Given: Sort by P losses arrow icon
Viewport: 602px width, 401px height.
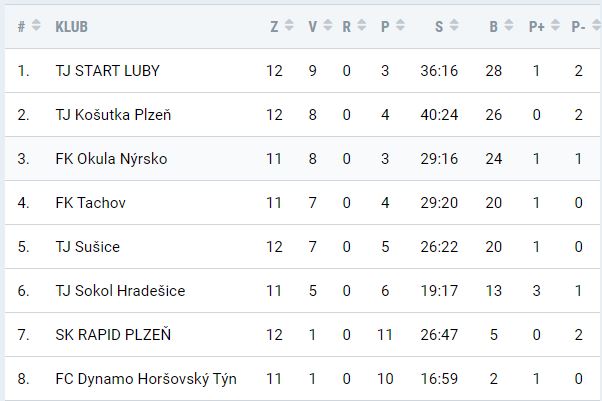Looking at the screenshot, I should coord(400,26).
